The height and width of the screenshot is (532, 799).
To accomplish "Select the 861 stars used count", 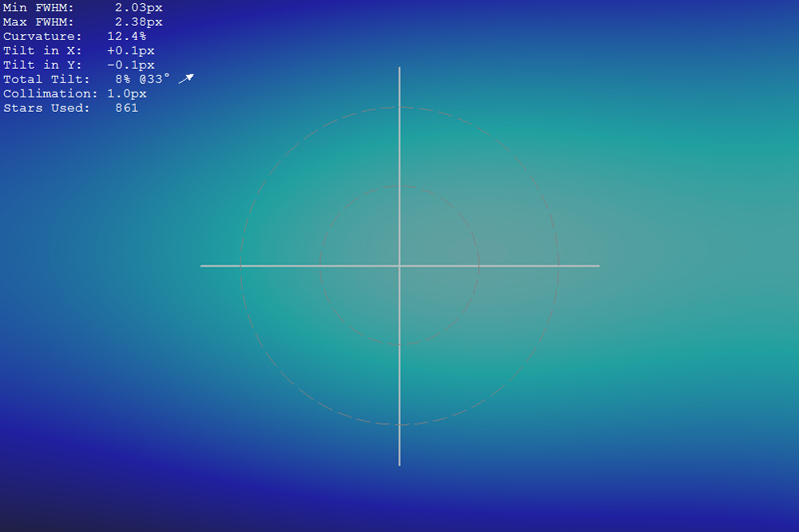I will (x=127, y=108).
